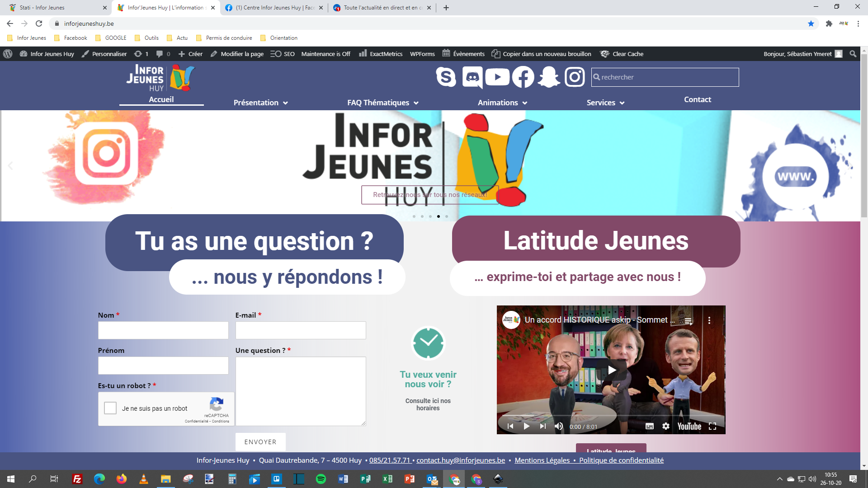Open the WordPress admin logo menu

(8, 54)
